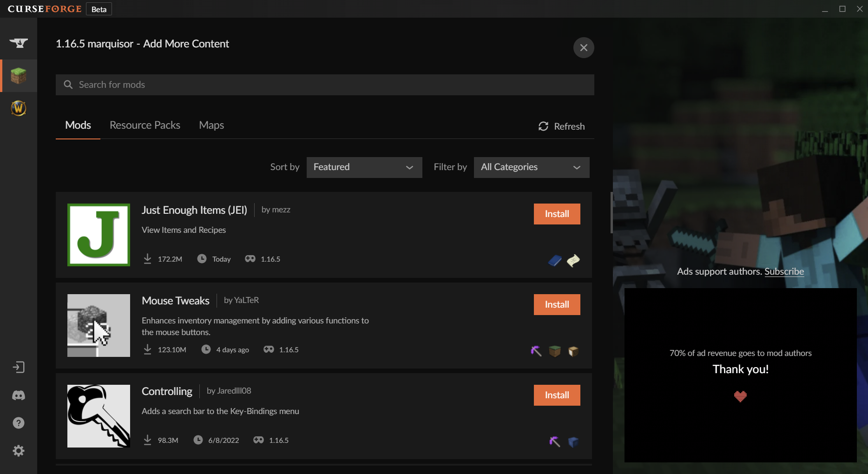Image resolution: width=868 pixels, height=474 pixels.
Task: Click the "4 days ago" update text
Action: click(x=232, y=350)
